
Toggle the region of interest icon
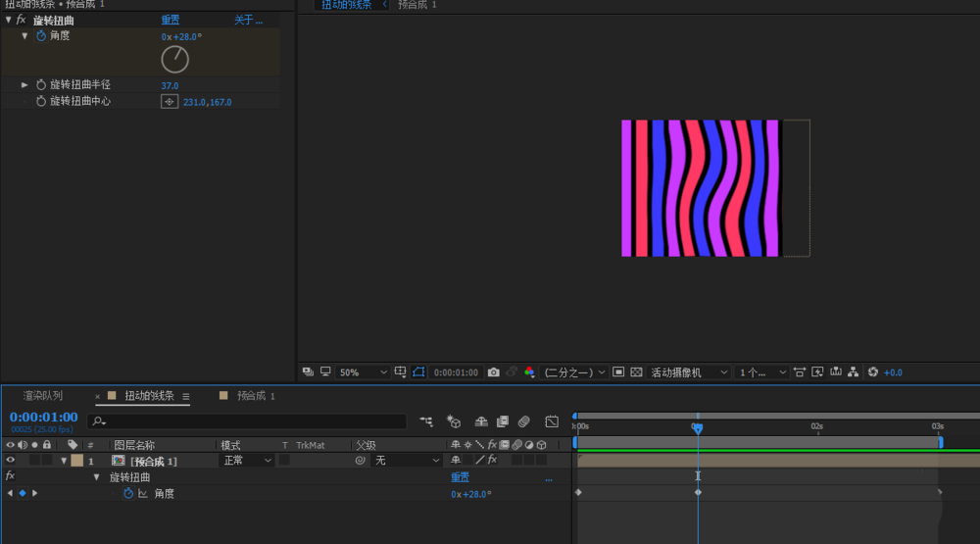pyautogui.click(x=618, y=372)
